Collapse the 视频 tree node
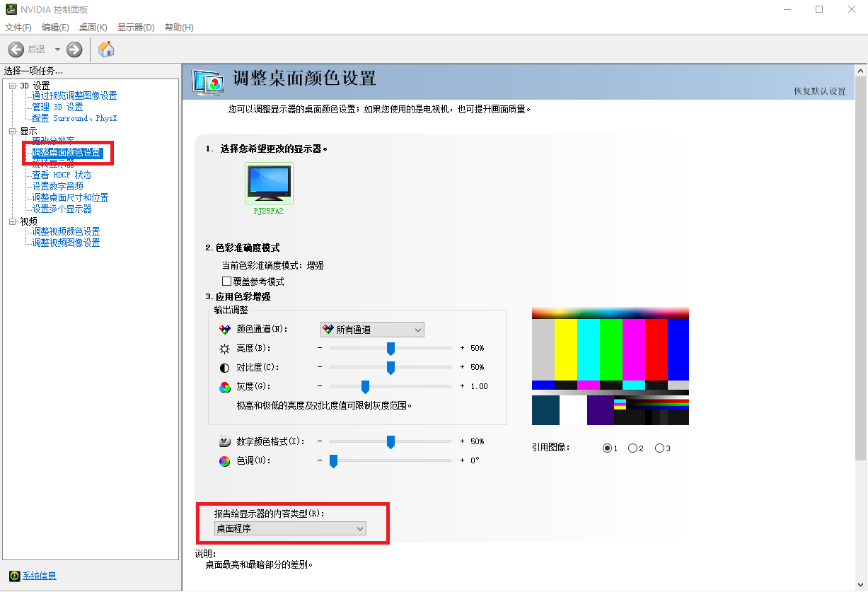868x592 pixels. [x=12, y=222]
